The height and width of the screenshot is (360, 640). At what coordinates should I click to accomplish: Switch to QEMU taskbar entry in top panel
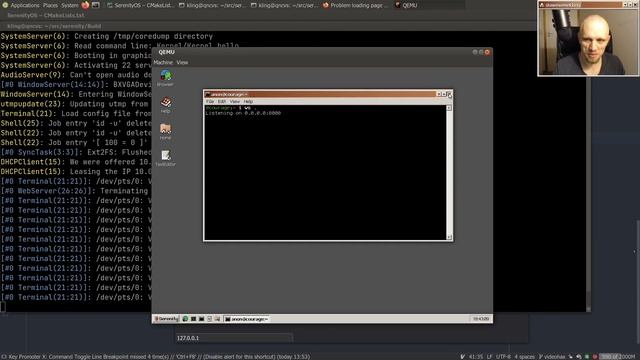429,5
